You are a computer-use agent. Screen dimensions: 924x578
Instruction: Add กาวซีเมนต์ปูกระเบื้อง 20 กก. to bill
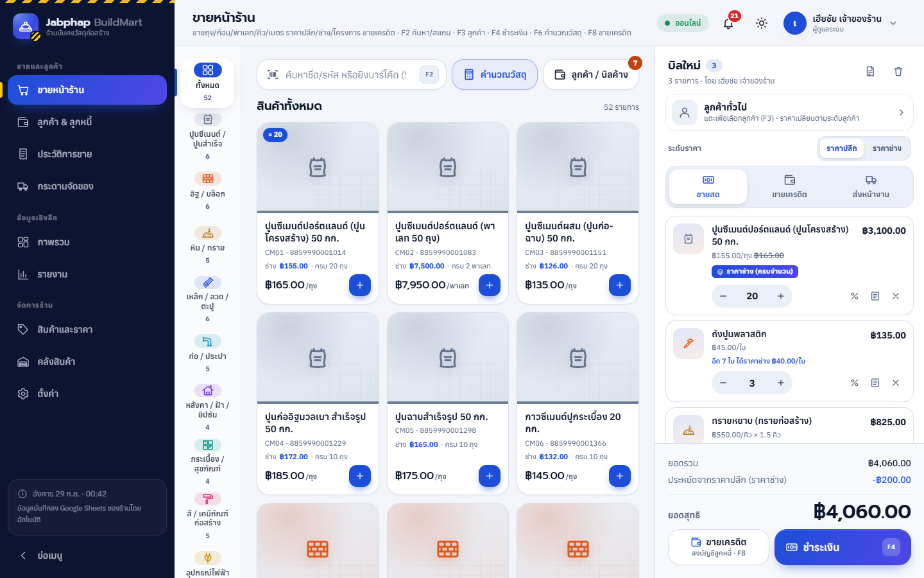(619, 476)
